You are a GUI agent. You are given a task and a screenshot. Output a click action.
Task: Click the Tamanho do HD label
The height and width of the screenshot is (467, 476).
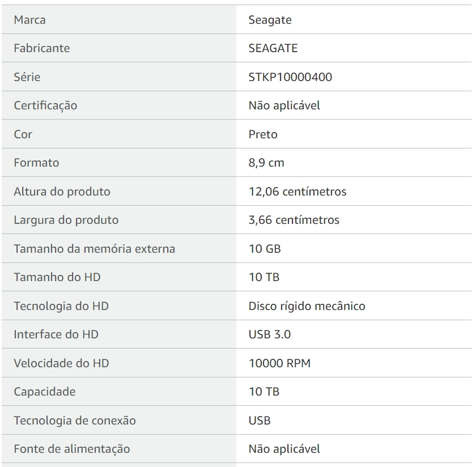pyautogui.click(x=57, y=277)
